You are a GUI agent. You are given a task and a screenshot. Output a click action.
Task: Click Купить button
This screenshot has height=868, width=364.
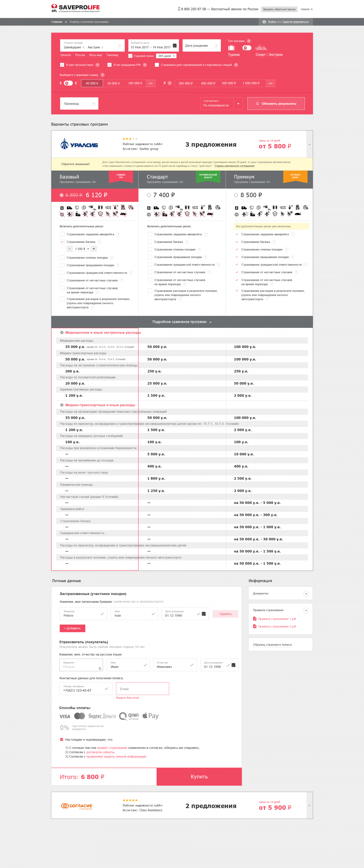click(x=199, y=777)
